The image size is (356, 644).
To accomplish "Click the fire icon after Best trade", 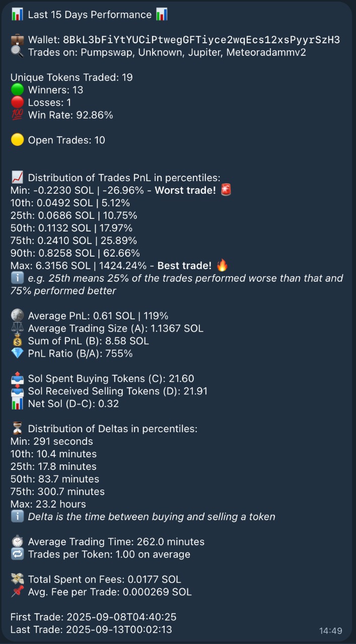I will 222,266.
